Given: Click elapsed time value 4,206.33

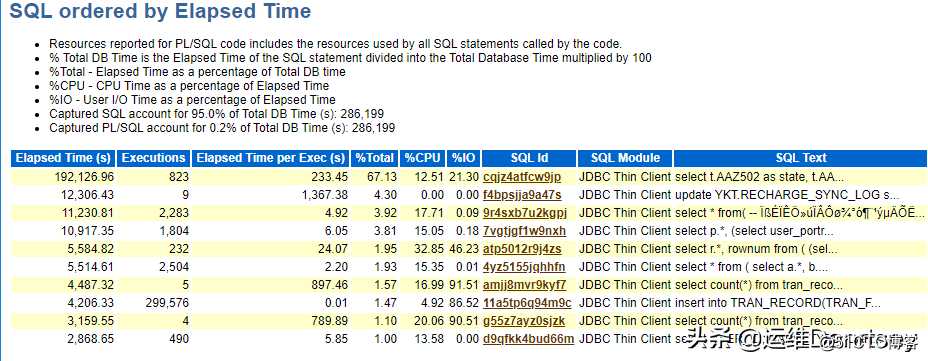Looking at the screenshot, I should [x=90, y=303].
